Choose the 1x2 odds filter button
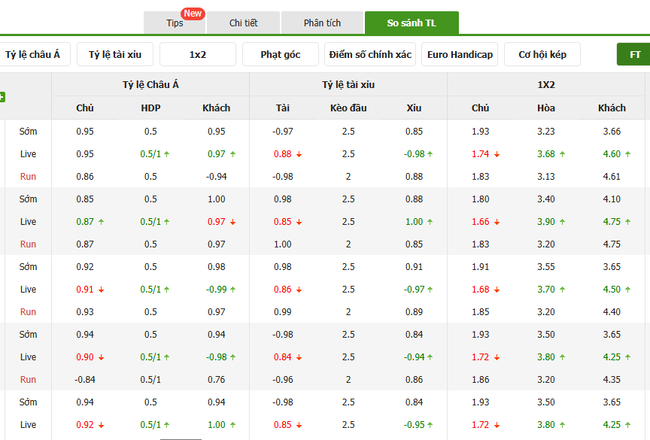This screenshot has width=650, height=440. (x=198, y=54)
